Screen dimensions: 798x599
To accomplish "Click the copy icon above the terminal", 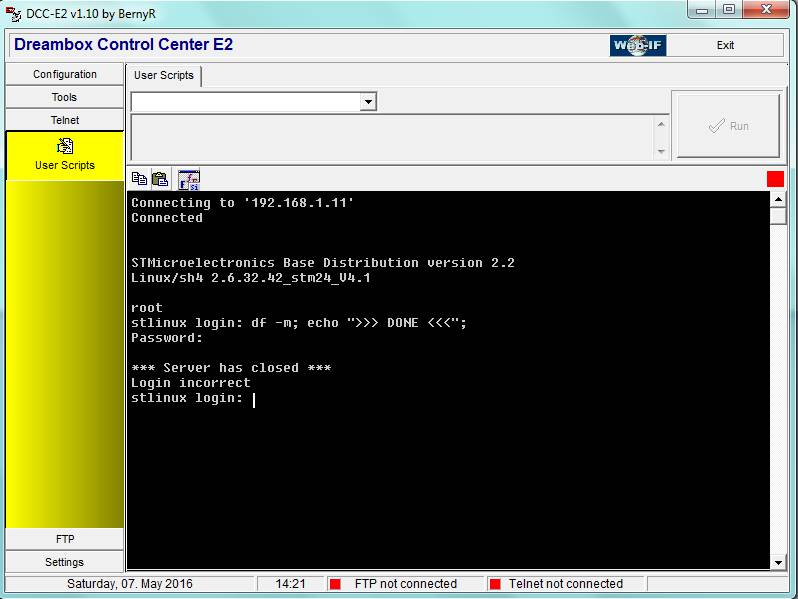I will coord(139,179).
